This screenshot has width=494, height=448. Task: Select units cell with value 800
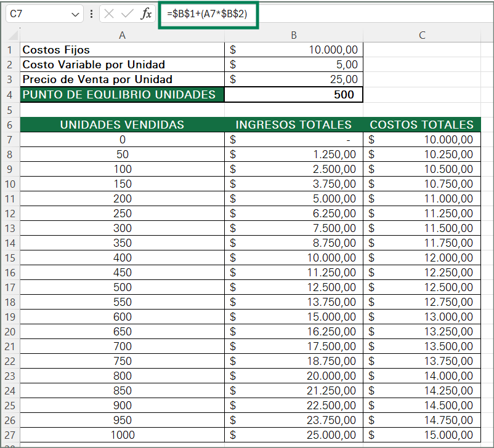coord(122,376)
